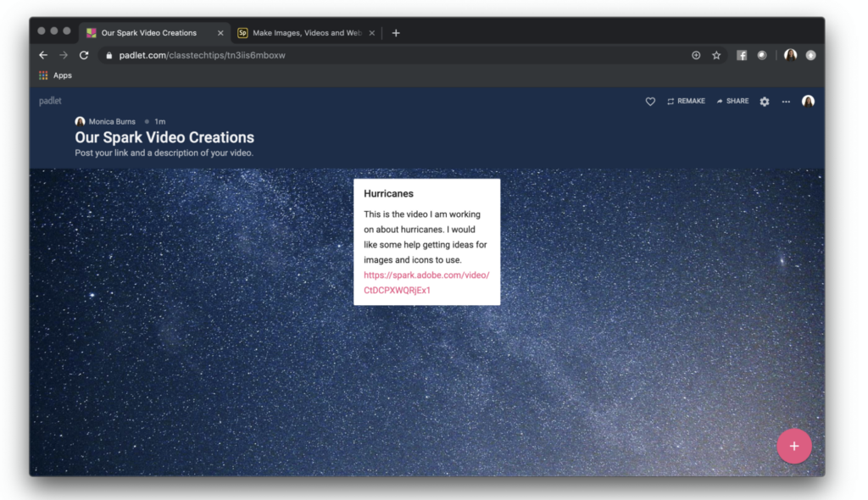Viewport: 868px width, 500px height.
Task: Open user avatar in padlet header
Action: click(808, 102)
